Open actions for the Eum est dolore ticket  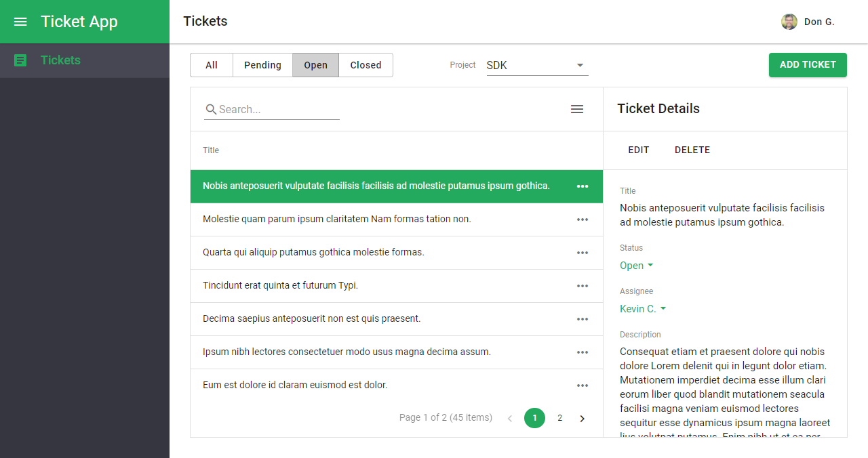tap(582, 385)
